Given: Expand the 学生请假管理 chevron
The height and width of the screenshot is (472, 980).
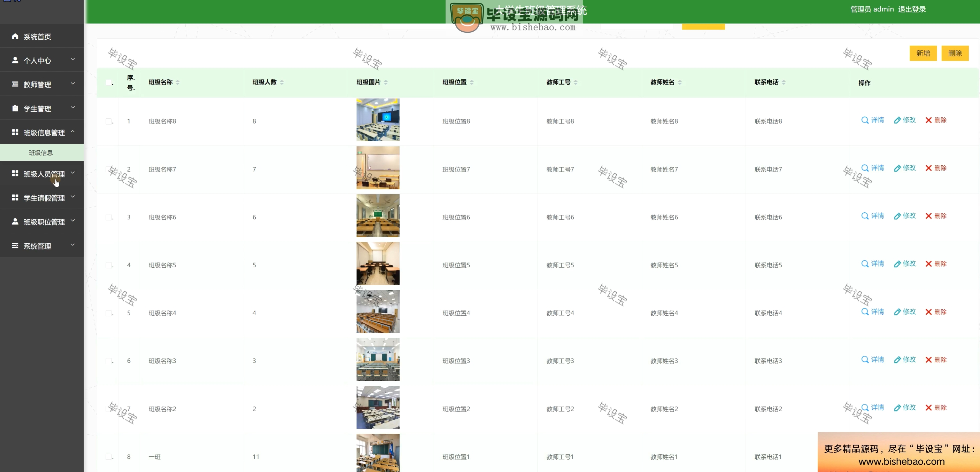Looking at the screenshot, I should coord(73,196).
